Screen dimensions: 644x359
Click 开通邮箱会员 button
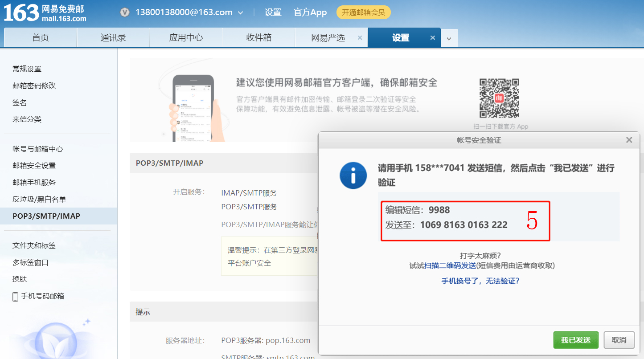click(363, 12)
